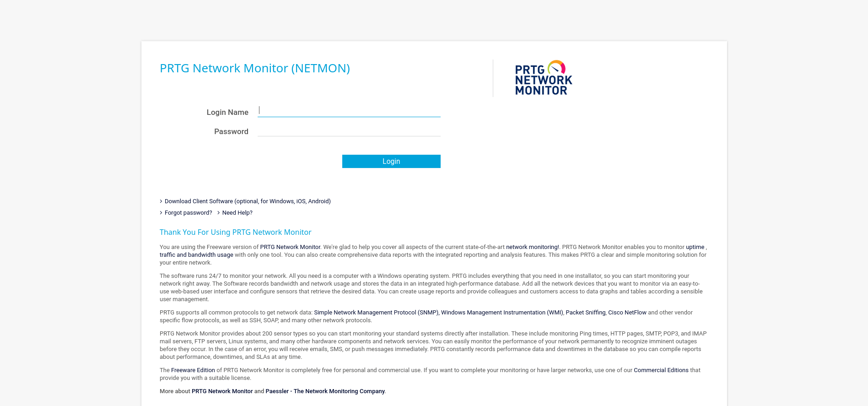Click the PRTG Network Monitor (NETMON) heading

255,68
